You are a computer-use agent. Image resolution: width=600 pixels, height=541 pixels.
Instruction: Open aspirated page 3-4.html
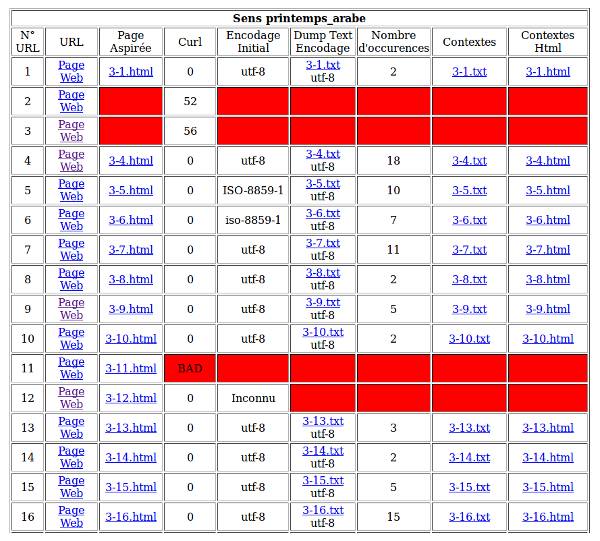pos(131,161)
